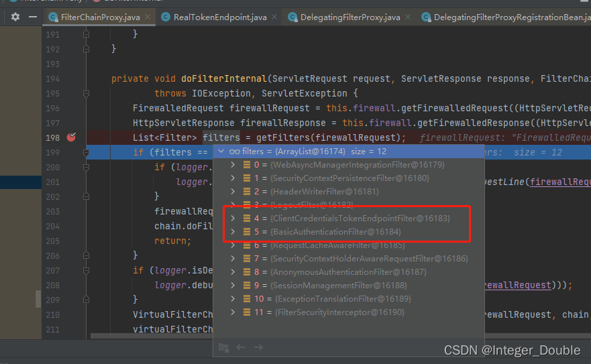Expand SessionManagementFilter entry 9
Image resolution: width=591 pixels, height=364 pixels.
tap(233, 286)
